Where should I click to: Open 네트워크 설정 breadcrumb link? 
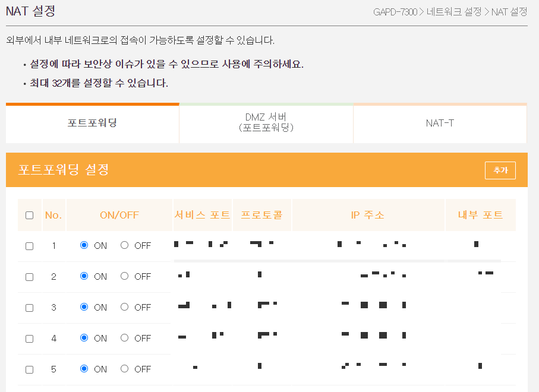(x=454, y=12)
